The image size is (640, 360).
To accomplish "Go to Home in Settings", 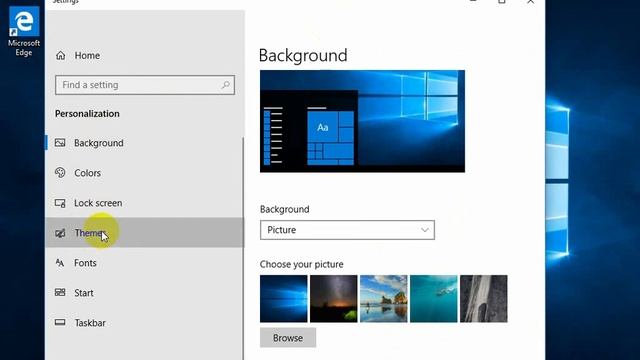I will 144,56.
